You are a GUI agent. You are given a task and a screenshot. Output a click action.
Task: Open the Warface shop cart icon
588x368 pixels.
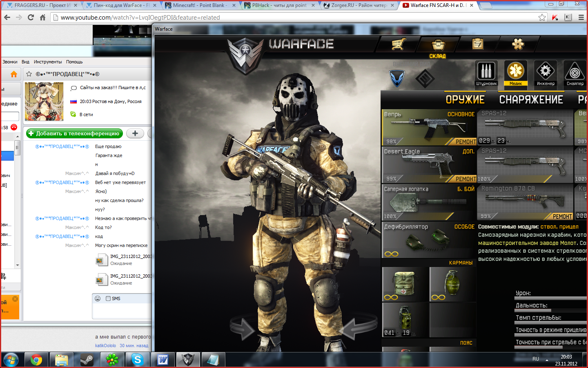click(x=398, y=44)
